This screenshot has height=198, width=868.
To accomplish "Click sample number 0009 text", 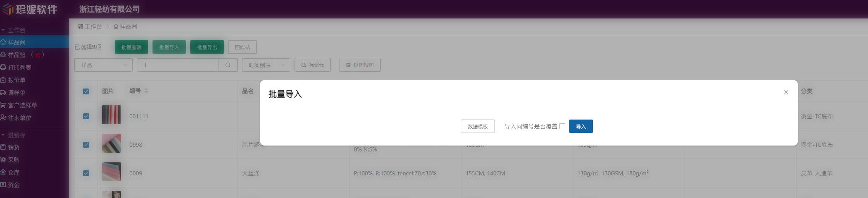I will 136,173.
